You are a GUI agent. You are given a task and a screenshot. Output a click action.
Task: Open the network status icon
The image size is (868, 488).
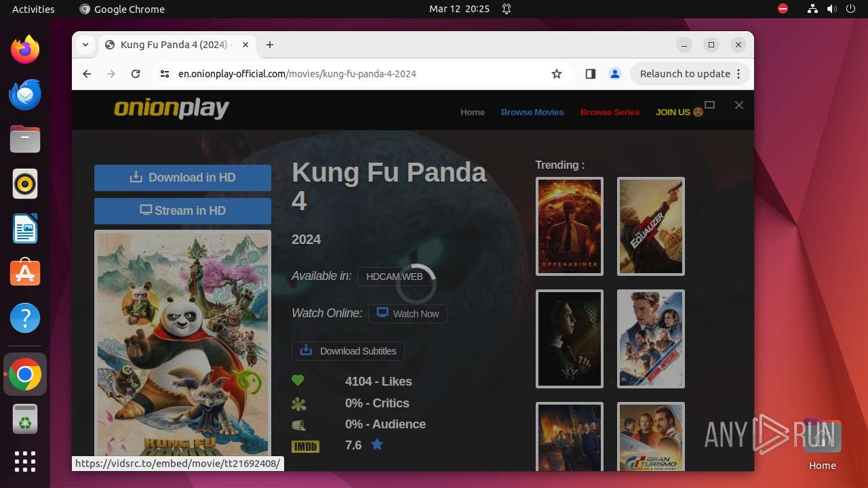[x=813, y=9]
